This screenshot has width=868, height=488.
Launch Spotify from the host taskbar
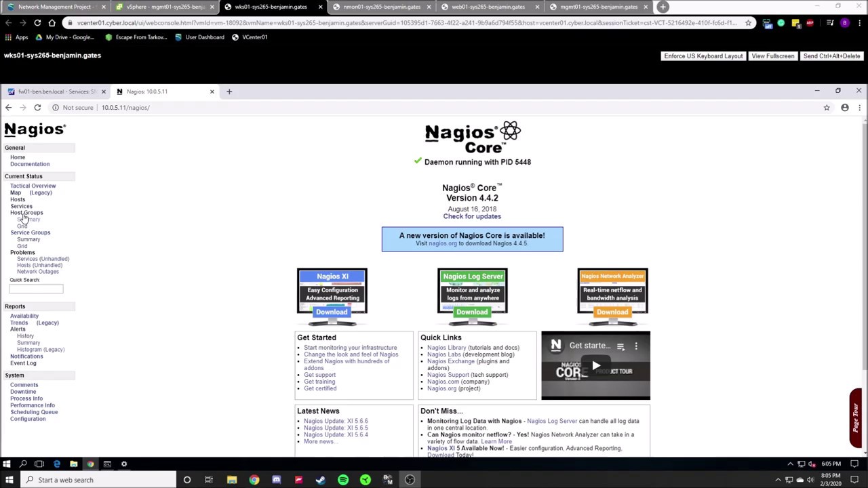click(x=343, y=480)
